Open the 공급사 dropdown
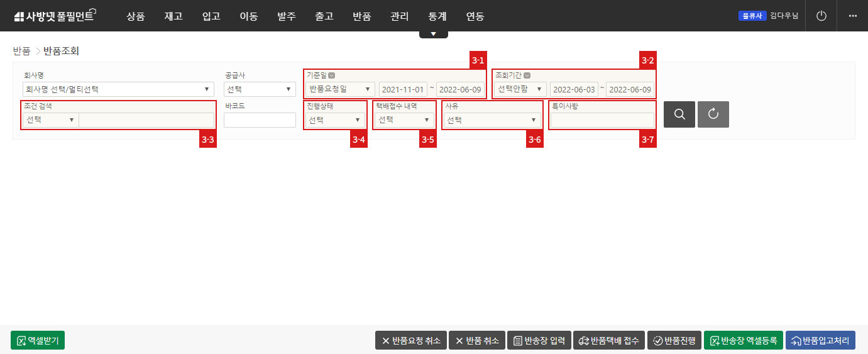The height and width of the screenshot is (354, 868). 260,89
